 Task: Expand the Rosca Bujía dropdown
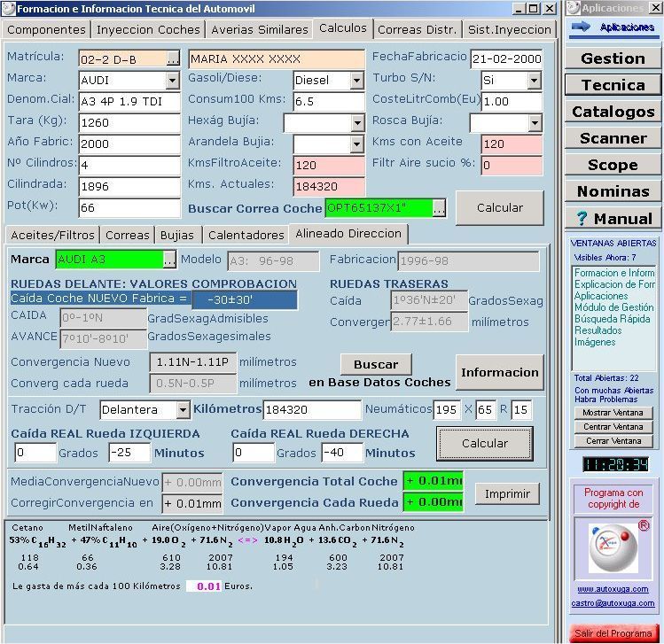pyautogui.click(x=535, y=123)
